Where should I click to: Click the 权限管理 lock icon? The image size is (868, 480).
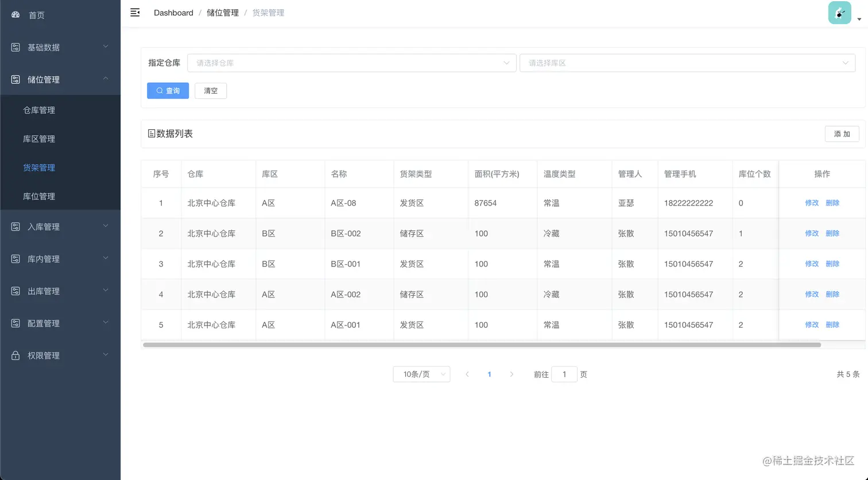pos(15,355)
